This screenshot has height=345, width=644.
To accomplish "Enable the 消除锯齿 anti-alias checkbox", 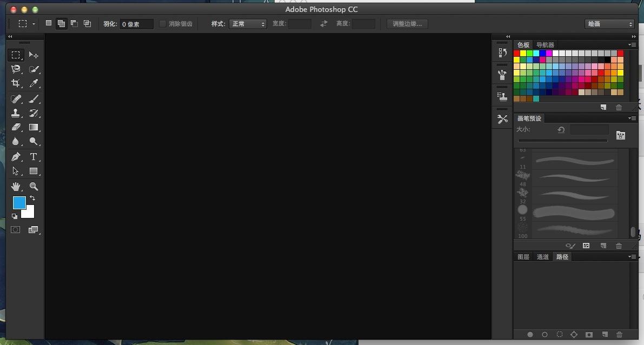I will [163, 23].
